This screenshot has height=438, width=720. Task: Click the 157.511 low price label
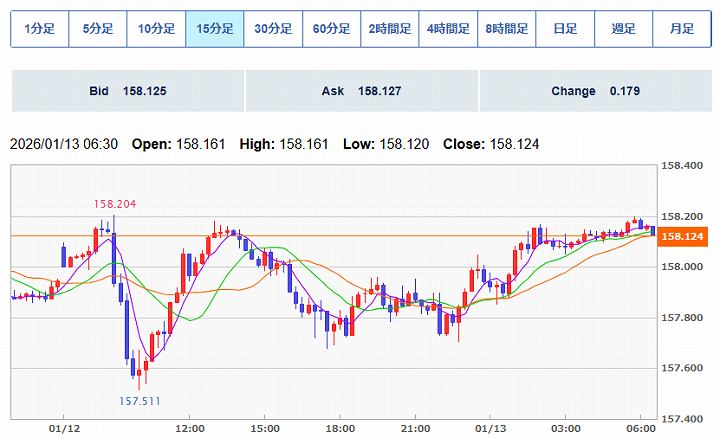(140, 401)
